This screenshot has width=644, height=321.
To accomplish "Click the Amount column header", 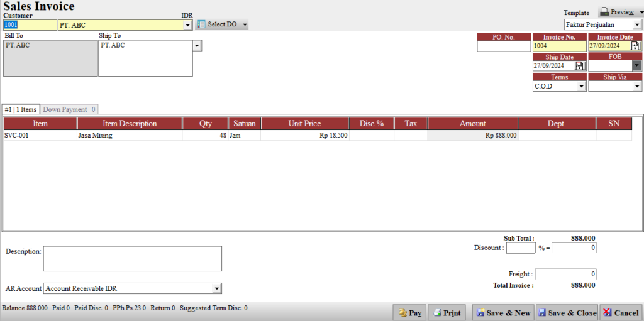I will click(473, 124).
